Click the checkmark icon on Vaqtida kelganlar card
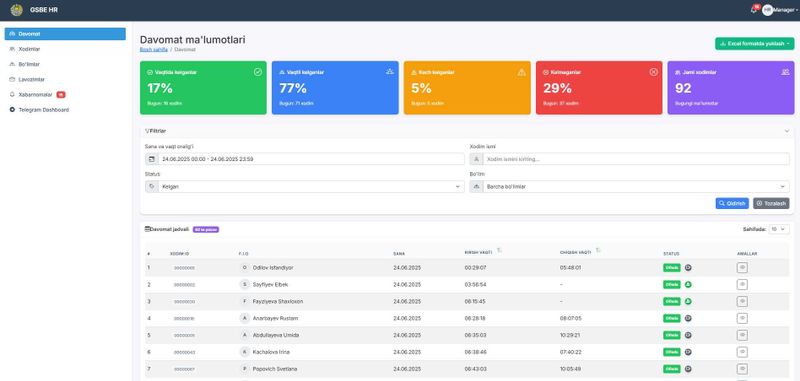Viewport: 800px width, 381px height. coord(258,72)
